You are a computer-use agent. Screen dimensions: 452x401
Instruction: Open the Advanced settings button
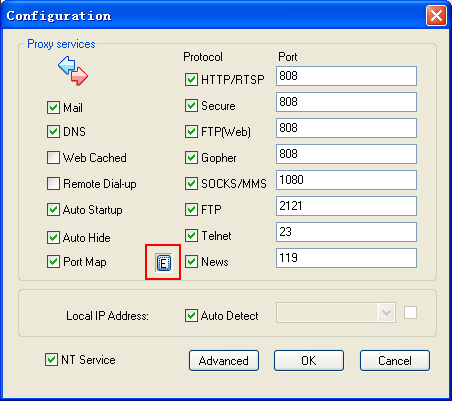point(224,360)
